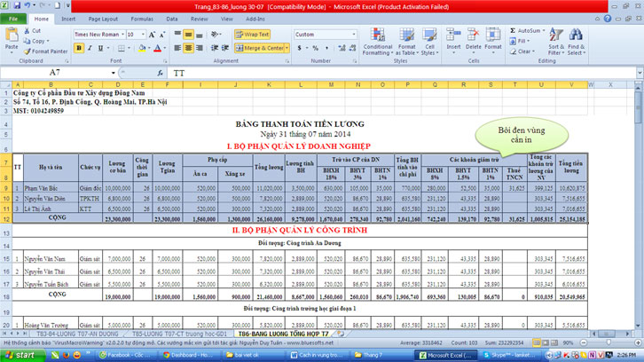The height and width of the screenshot is (362, 644).
Task: Click the formula bar containing TT
Action: pos(403,73)
